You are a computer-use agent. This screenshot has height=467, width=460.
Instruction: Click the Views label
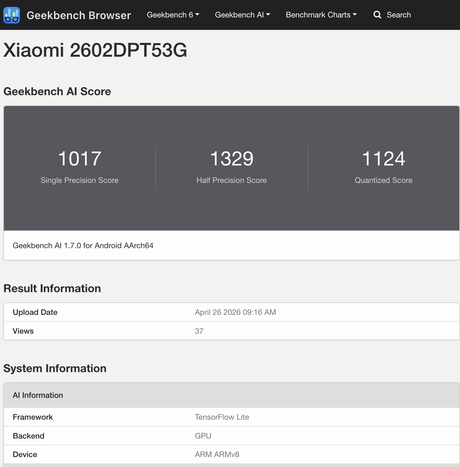click(23, 331)
